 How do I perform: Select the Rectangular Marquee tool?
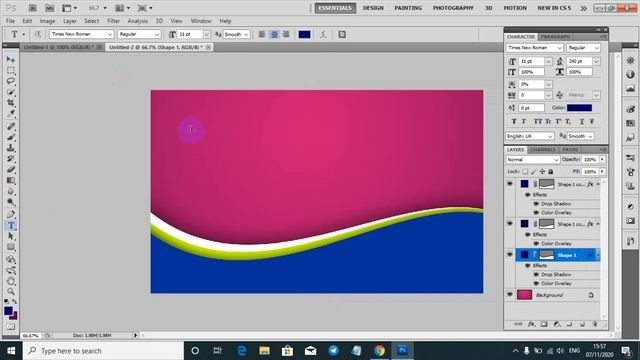(x=11, y=70)
